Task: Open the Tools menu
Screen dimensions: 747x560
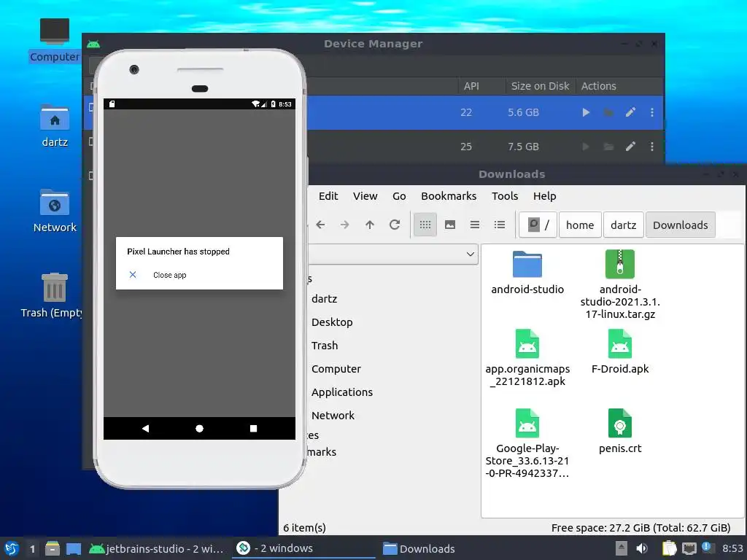Action: point(505,196)
